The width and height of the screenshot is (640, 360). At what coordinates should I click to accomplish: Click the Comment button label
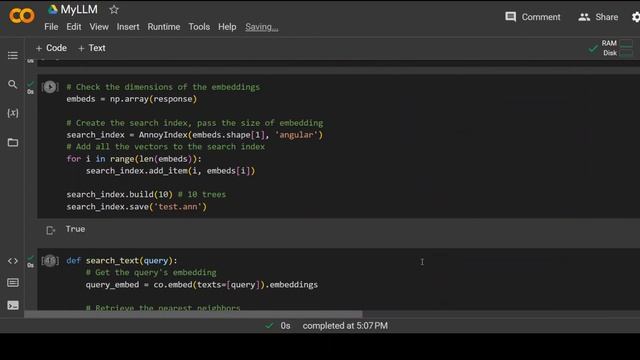click(x=541, y=17)
